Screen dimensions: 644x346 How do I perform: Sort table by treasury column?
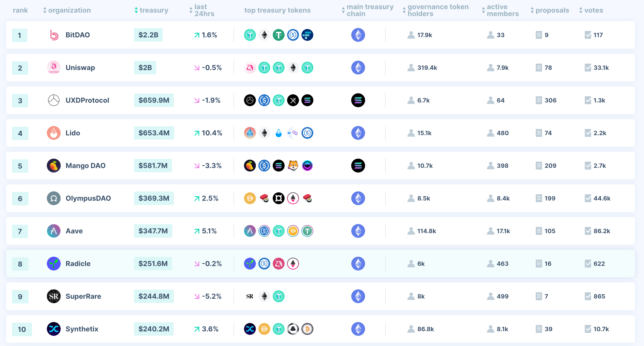tap(151, 10)
